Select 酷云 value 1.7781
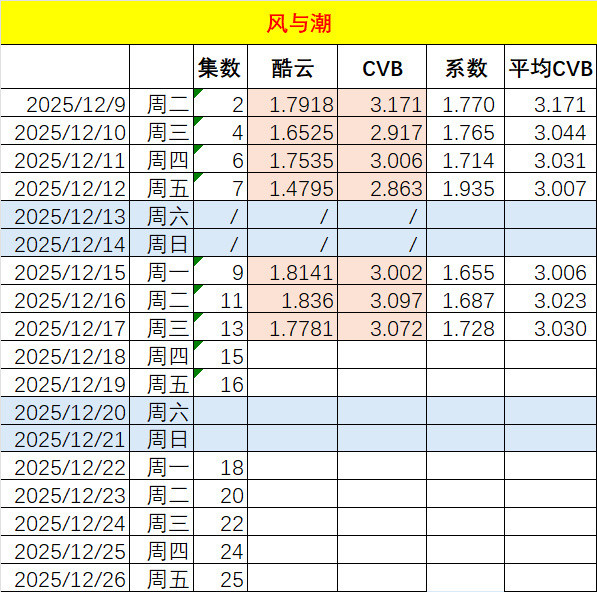This screenshot has height=592, width=597. [292, 327]
